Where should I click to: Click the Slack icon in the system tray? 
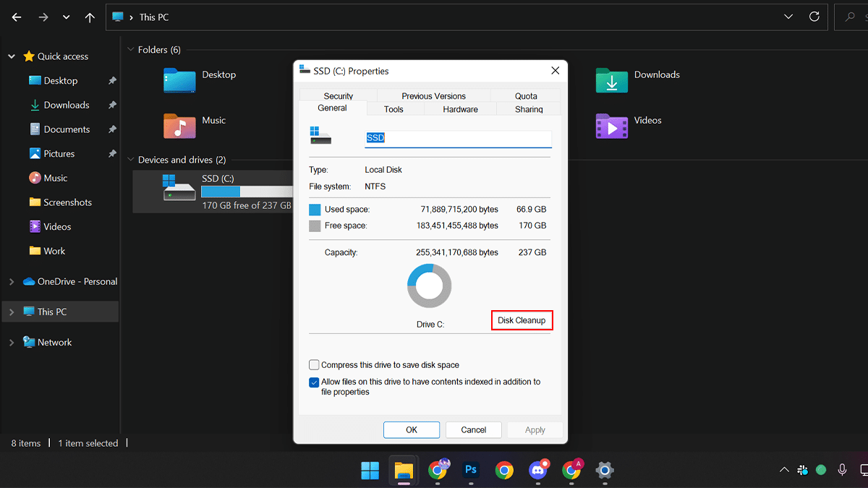[803, 470]
